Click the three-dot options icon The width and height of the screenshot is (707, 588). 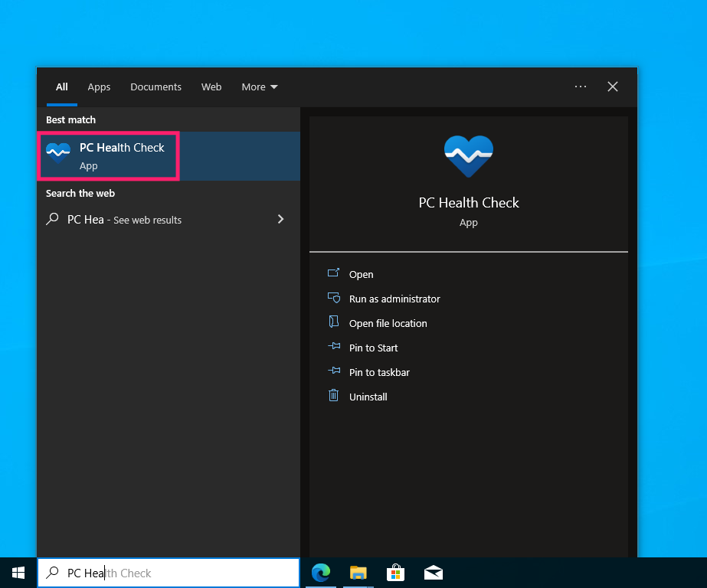[x=581, y=87]
